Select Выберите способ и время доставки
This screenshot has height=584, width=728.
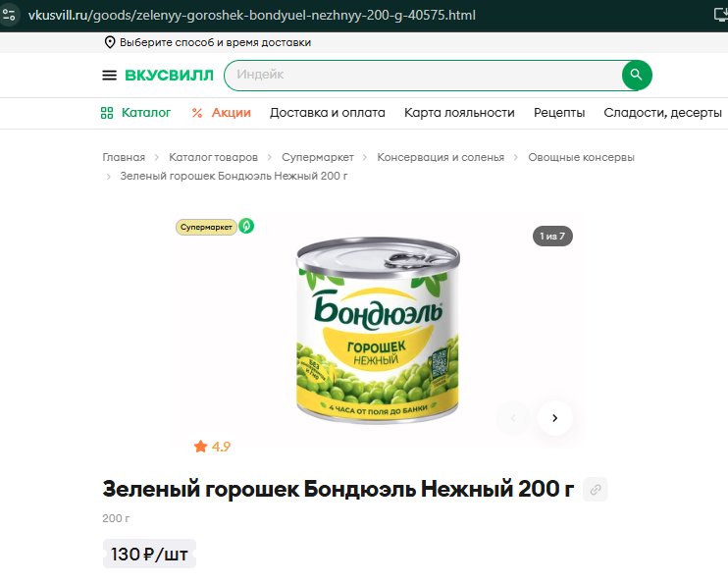(215, 42)
